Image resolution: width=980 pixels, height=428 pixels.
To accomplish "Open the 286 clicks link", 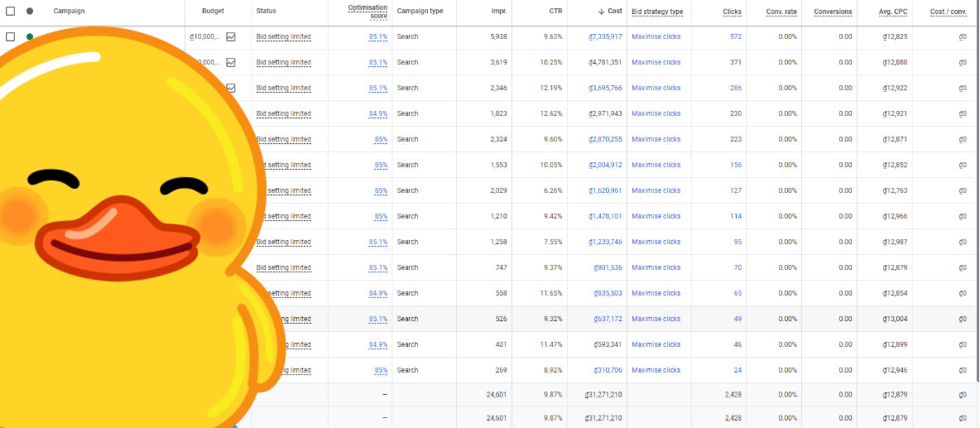I will click(x=736, y=88).
